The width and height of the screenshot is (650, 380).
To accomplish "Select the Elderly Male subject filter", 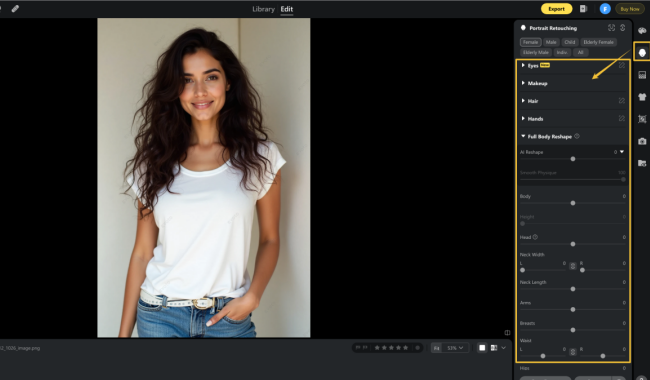I will click(536, 52).
